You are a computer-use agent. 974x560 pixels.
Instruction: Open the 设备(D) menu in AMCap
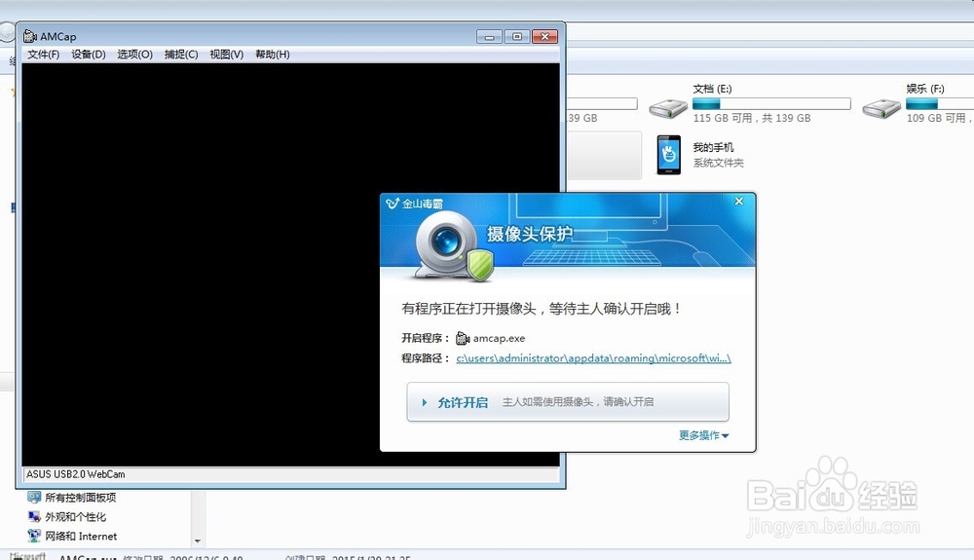pyautogui.click(x=89, y=55)
